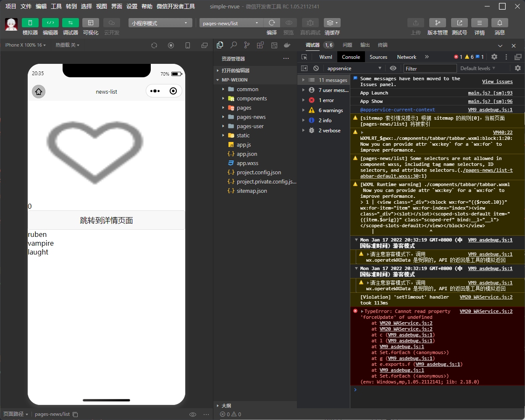This screenshot has width=525, height=420.
Task: Open the Default levels dropdown
Action: click(478, 68)
